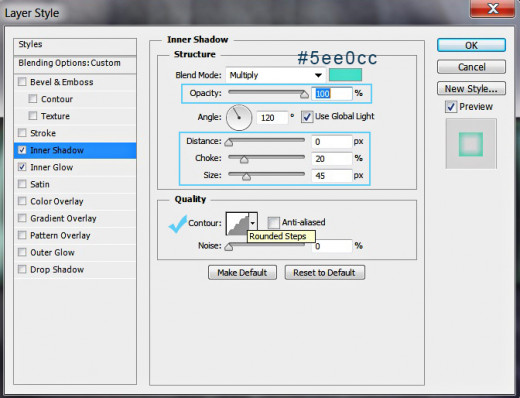Click the style preview thumbnail
This screenshot has height=398, width=520.
point(471,144)
